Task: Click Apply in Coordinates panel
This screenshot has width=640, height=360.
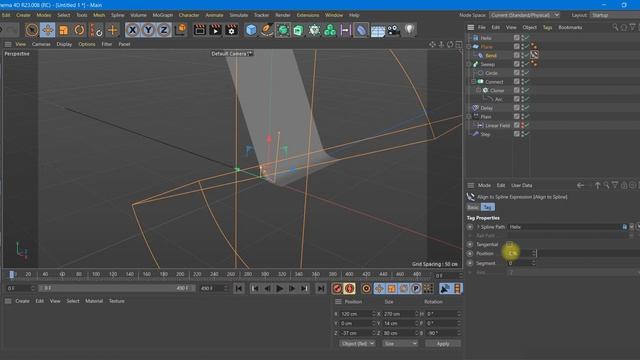Action: [443, 344]
